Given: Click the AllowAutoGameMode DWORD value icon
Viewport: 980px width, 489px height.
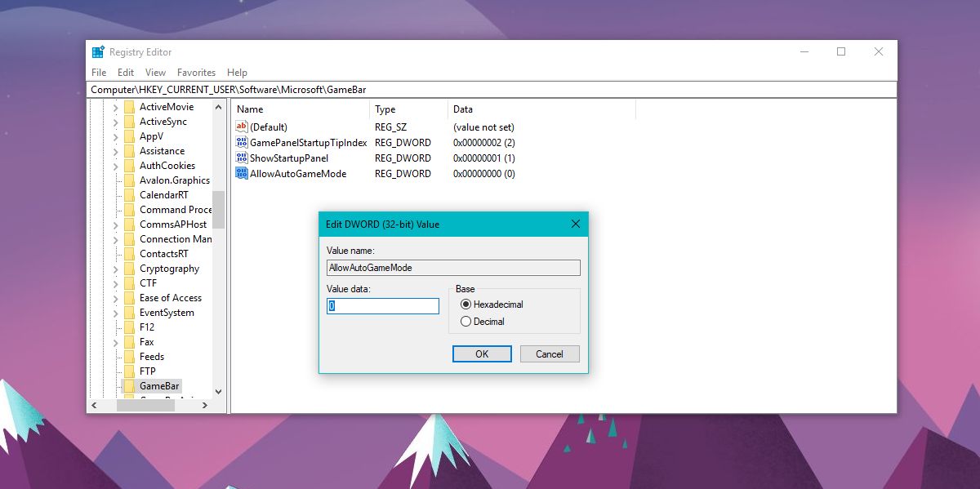Looking at the screenshot, I should [x=241, y=173].
